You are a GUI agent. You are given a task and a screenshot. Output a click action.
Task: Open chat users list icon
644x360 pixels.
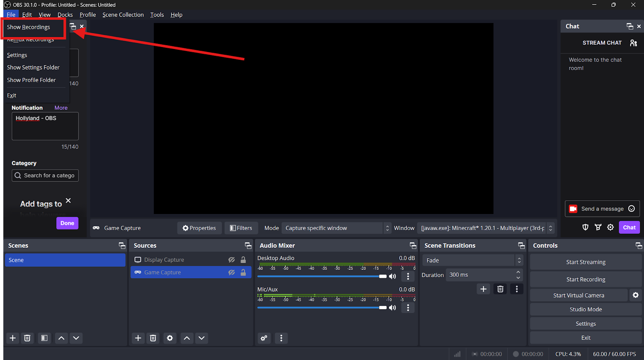tap(634, 43)
